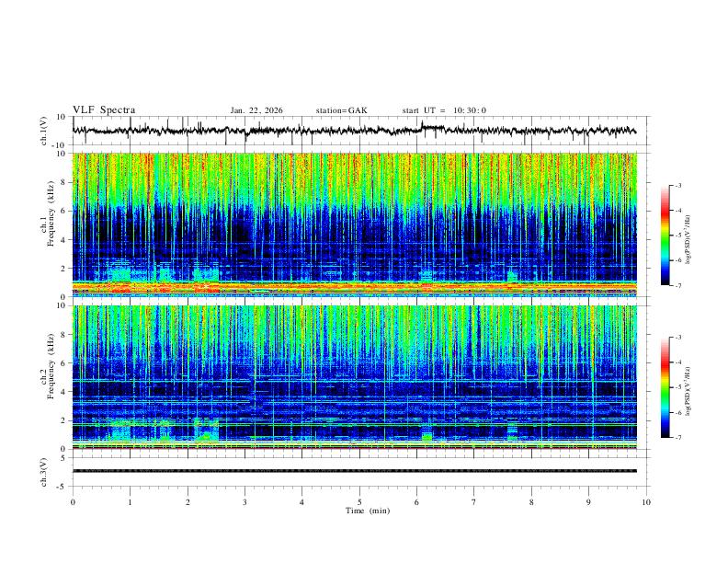Click the ch.2 color bar log(PSD) label
This screenshot has height=563, width=728.
pyautogui.click(x=688, y=392)
